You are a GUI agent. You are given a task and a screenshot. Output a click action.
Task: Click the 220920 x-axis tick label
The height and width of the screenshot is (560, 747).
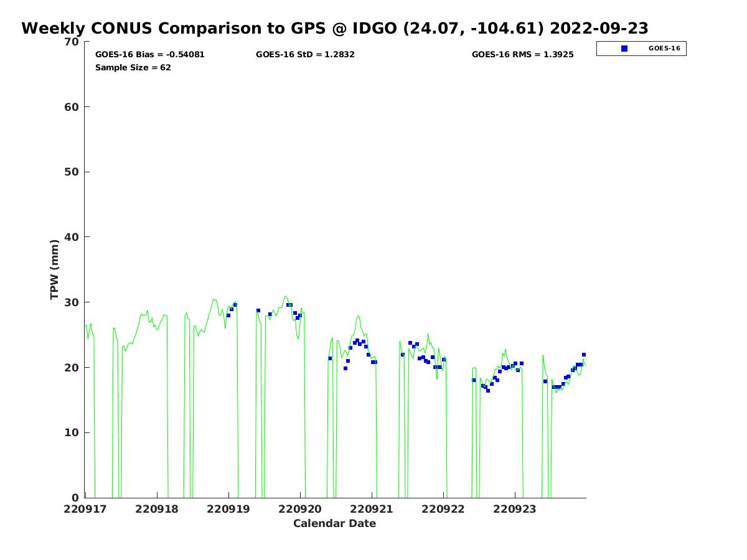[300, 509]
